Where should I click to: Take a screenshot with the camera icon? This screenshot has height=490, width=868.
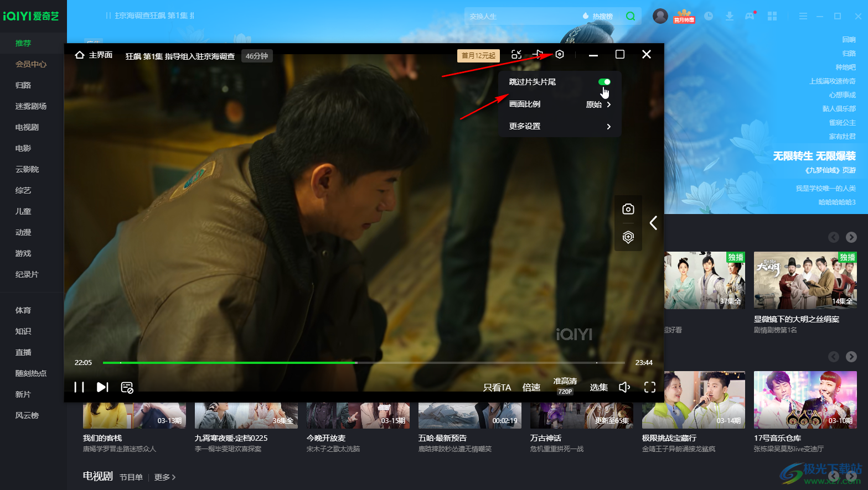(628, 209)
